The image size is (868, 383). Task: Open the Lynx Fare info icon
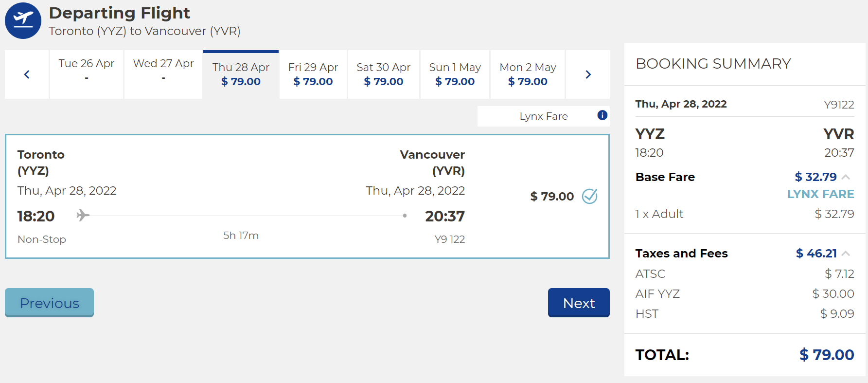[x=602, y=115]
